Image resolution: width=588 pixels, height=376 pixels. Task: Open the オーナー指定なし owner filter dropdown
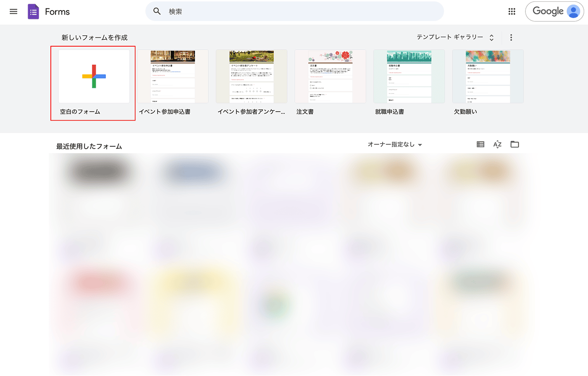tap(395, 145)
